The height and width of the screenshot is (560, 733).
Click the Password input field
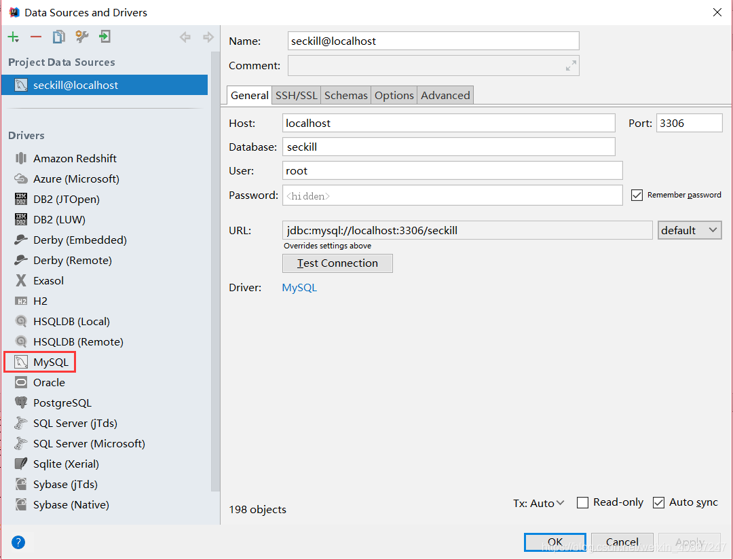453,195
